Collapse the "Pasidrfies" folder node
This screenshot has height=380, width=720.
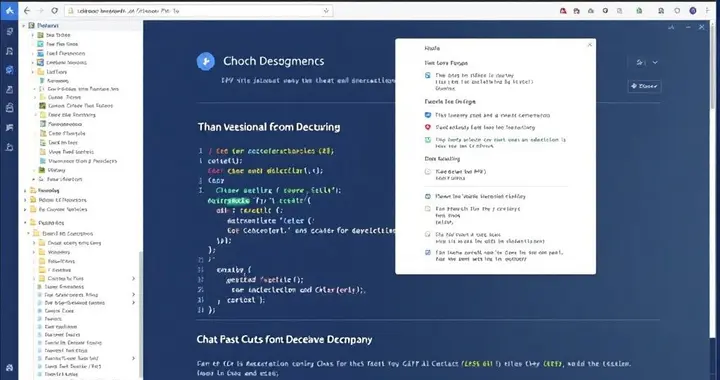(25, 223)
